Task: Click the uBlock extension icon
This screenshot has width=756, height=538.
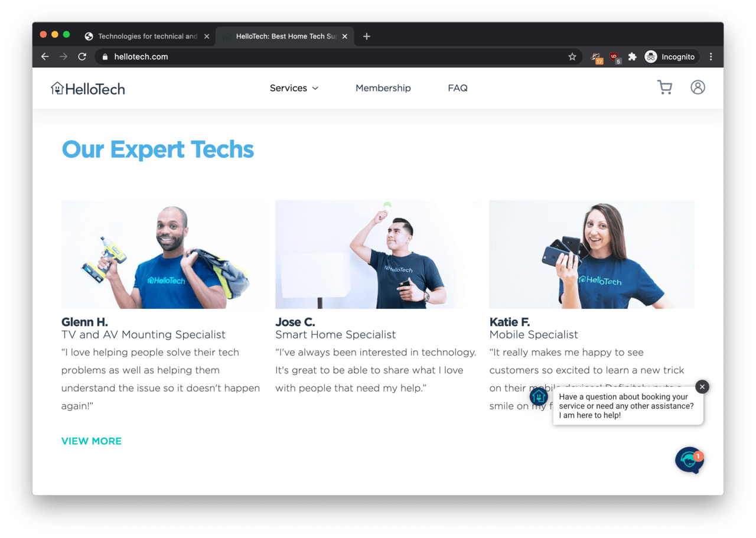Action: click(x=614, y=57)
